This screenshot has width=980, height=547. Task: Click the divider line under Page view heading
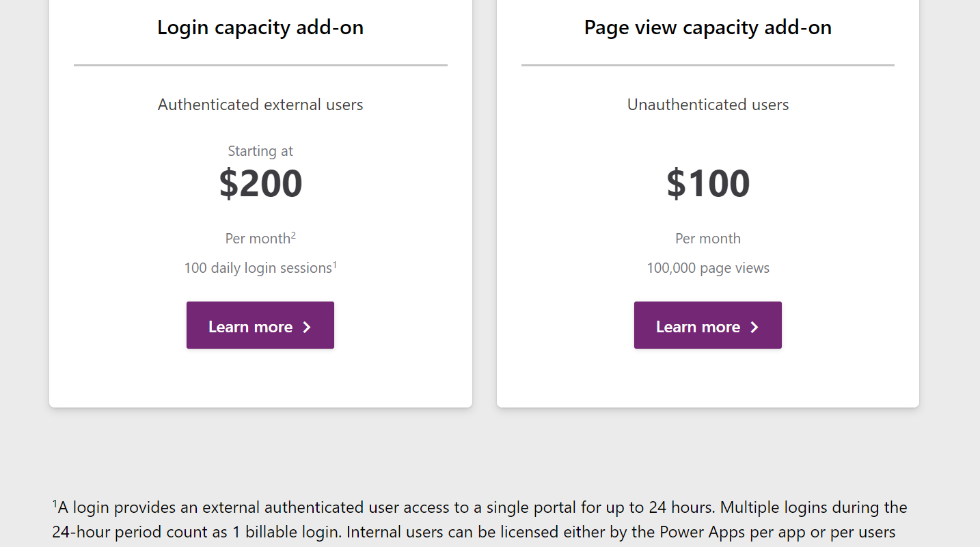[708, 65]
